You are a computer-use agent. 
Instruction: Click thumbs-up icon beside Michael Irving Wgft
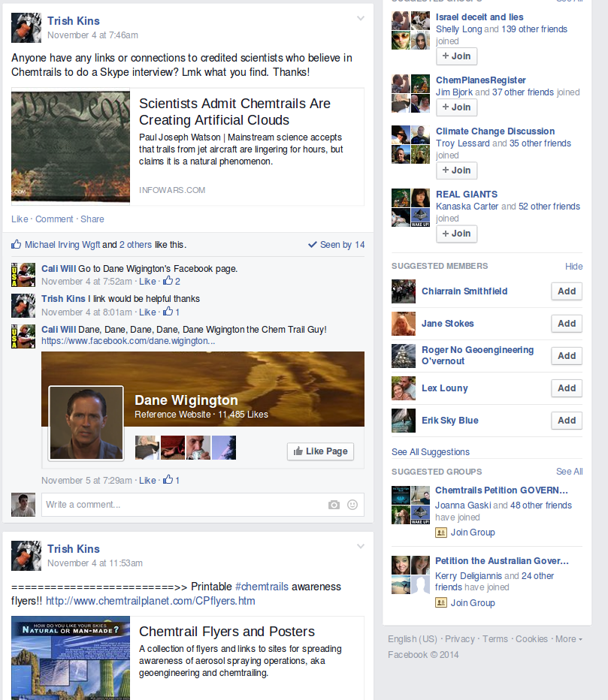(x=16, y=244)
